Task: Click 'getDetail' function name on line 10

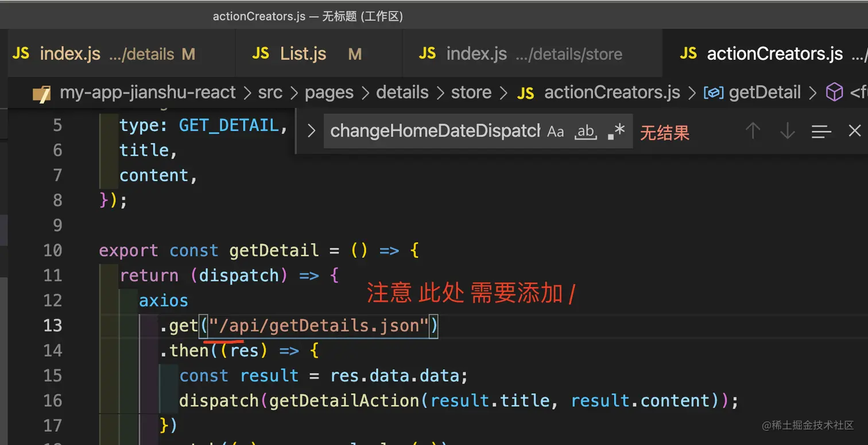Action: point(274,250)
